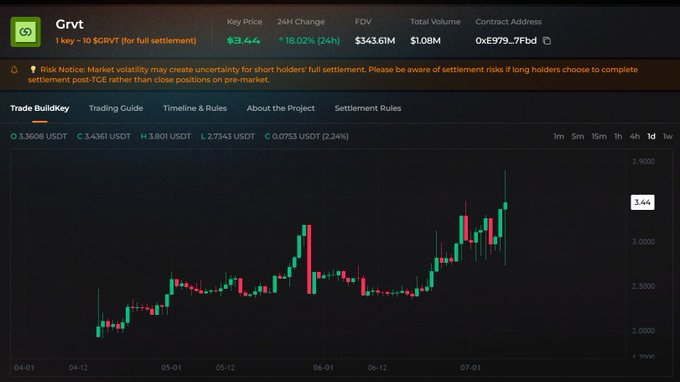
Task: Click the close price 3.4361 USDT
Action: [104, 136]
